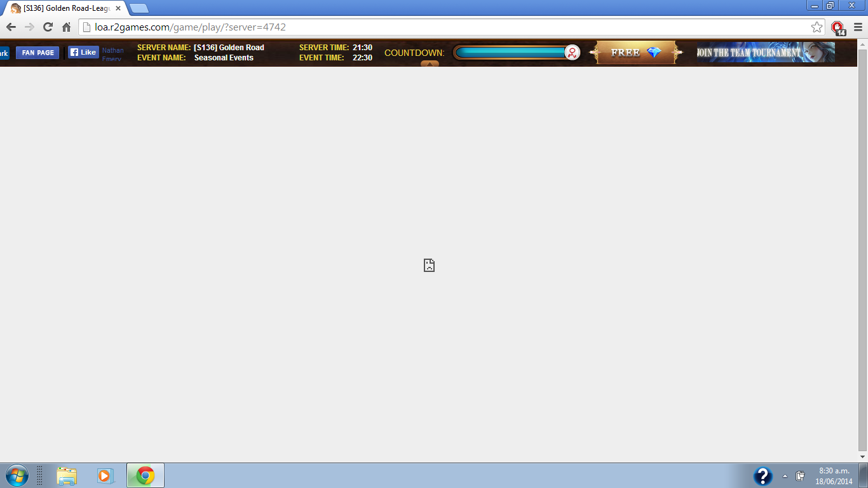This screenshot has height=488, width=868.
Task: Open the Chrome menu (three lines)
Action: coord(858,27)
